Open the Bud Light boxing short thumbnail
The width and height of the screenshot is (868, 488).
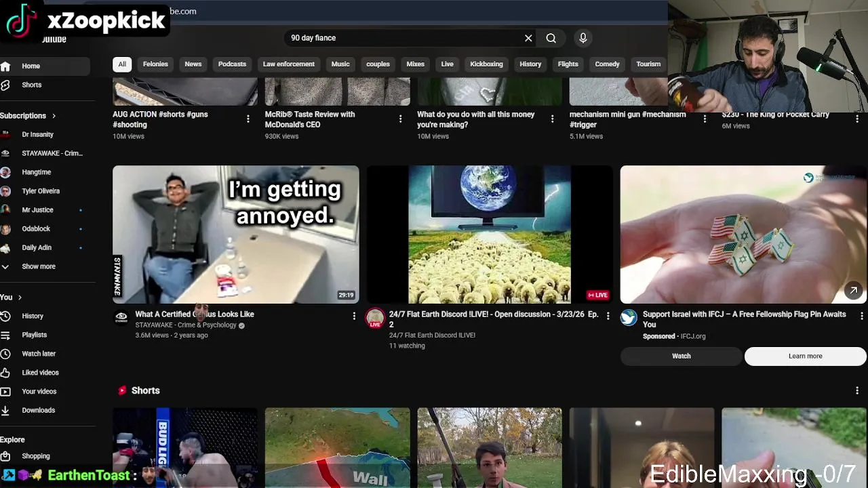[185, 447]
